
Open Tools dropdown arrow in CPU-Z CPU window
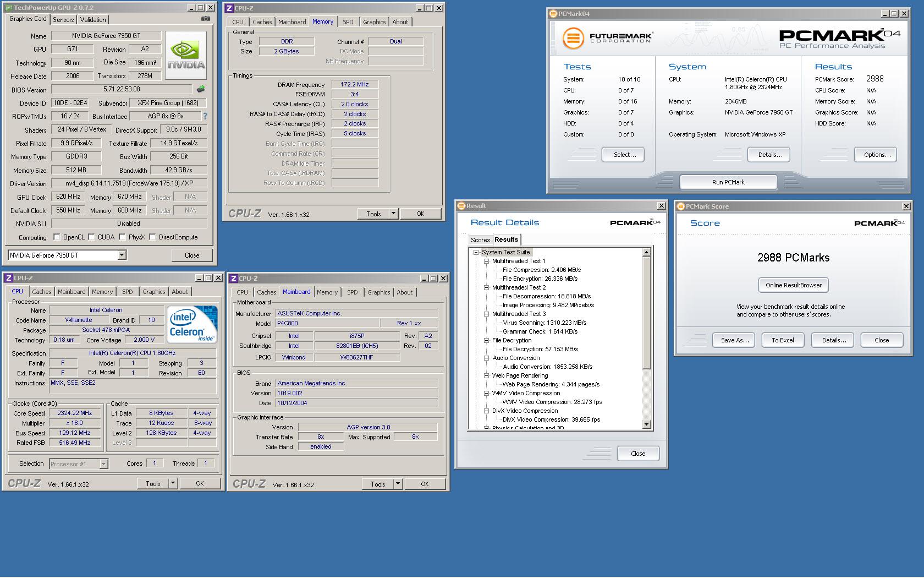tap(173, 483)
